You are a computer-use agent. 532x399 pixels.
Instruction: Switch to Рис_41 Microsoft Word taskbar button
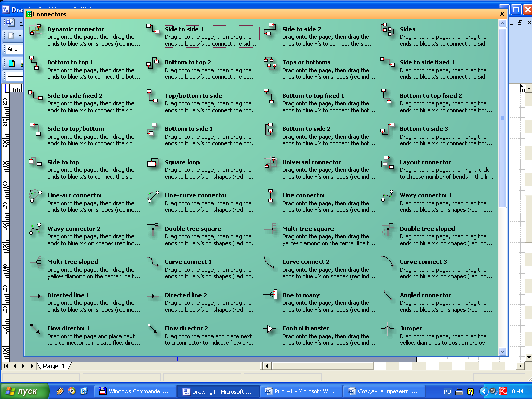[301, 391]
